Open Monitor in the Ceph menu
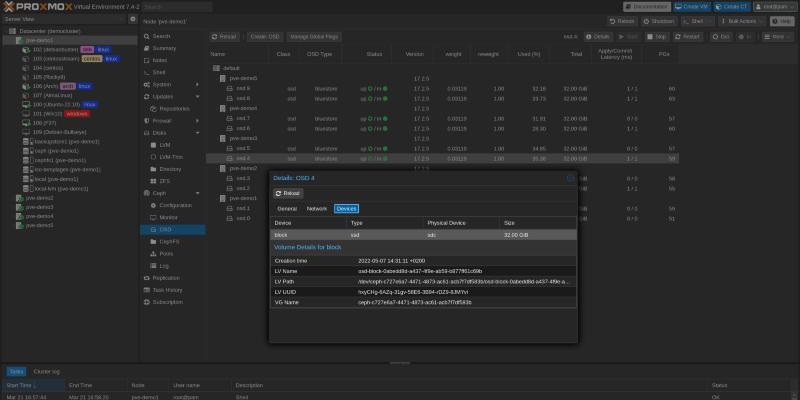Viewport: 800px width, 400px height. (169, 217)
